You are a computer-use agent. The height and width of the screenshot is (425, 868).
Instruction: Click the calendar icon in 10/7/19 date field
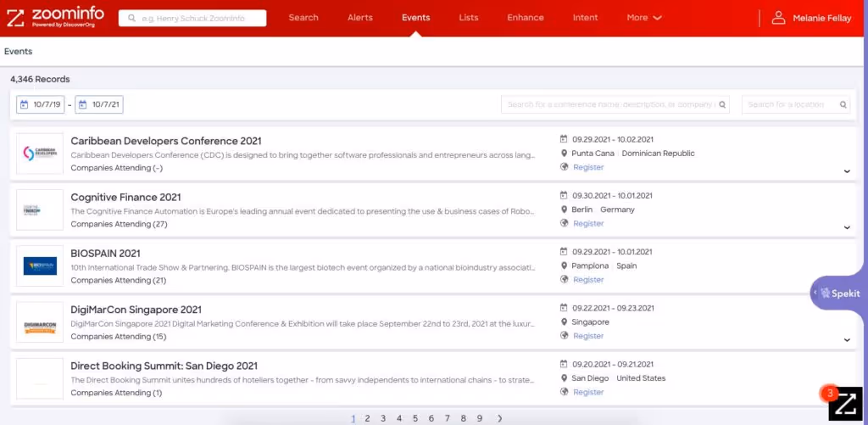(x=24, y=104)
